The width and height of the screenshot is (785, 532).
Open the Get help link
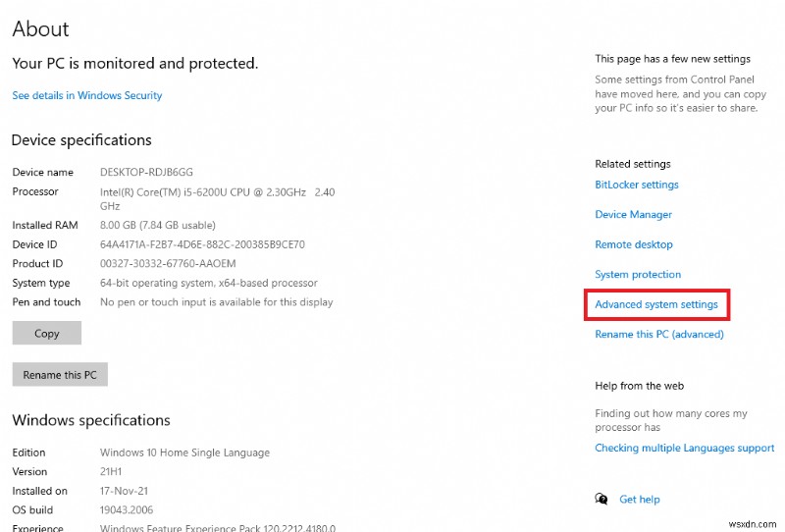point(639,500)
